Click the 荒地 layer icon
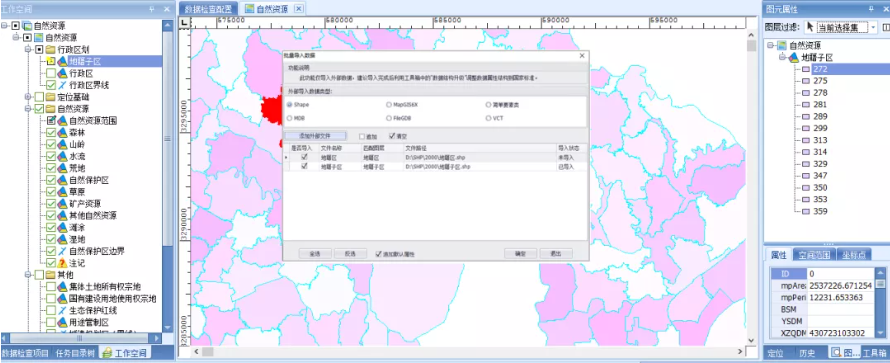 (x=62, y=168)
